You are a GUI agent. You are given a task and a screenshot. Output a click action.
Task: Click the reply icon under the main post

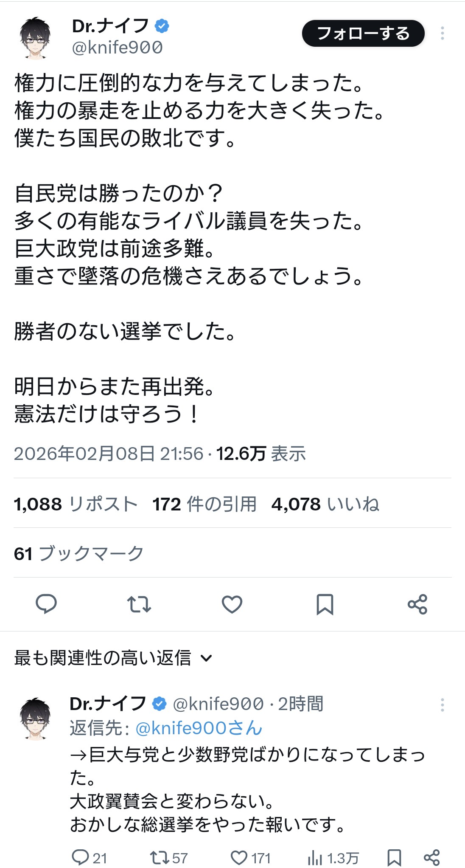click(46, 604)
